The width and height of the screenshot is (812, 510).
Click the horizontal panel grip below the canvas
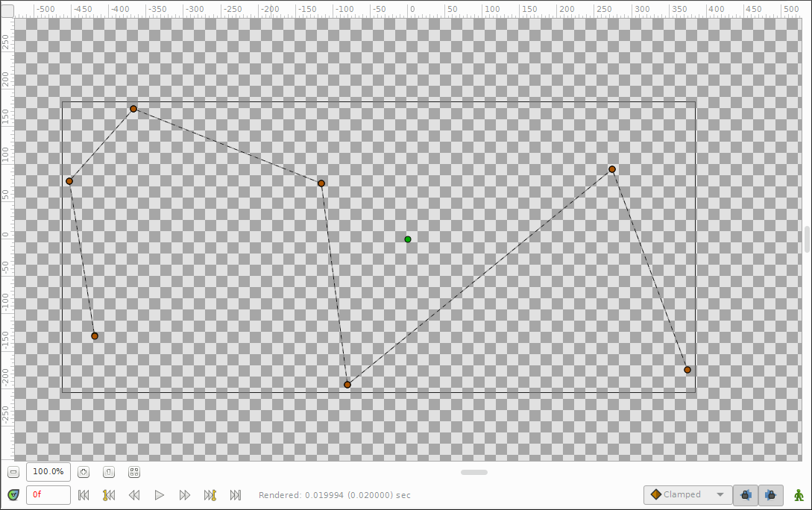tap(473, 472)
